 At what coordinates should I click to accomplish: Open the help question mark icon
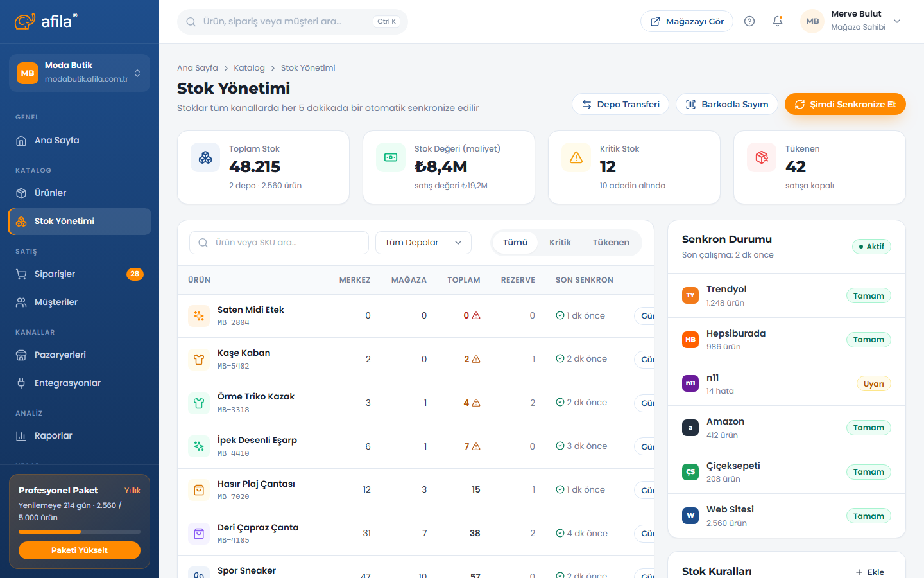(x=749, y=21)
